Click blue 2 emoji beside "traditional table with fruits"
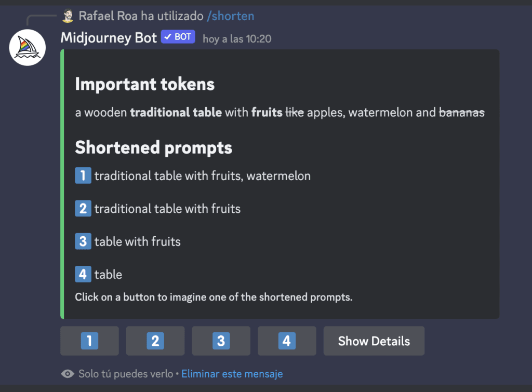The width and height of the screenshot is (532, 392). tap(83, 209)
